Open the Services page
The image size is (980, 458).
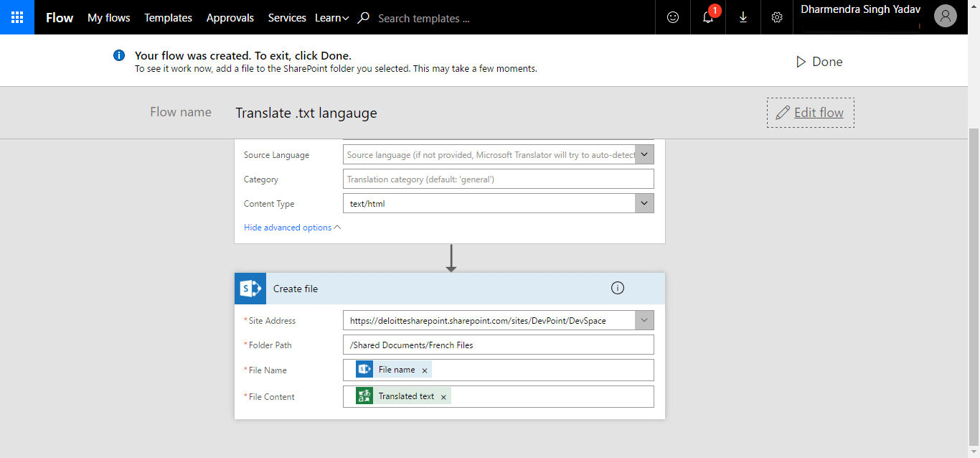pyautogui.click(x=287, y=18)
